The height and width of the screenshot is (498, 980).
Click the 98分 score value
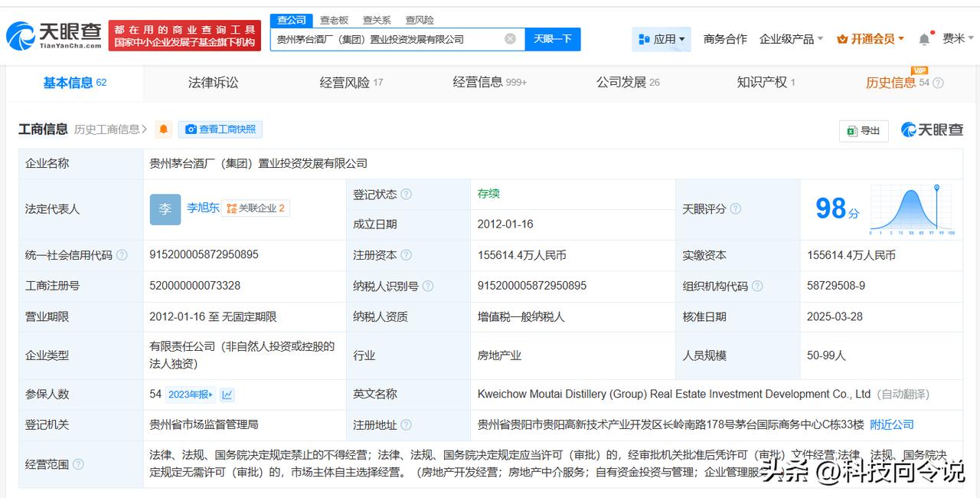point(838,208)
